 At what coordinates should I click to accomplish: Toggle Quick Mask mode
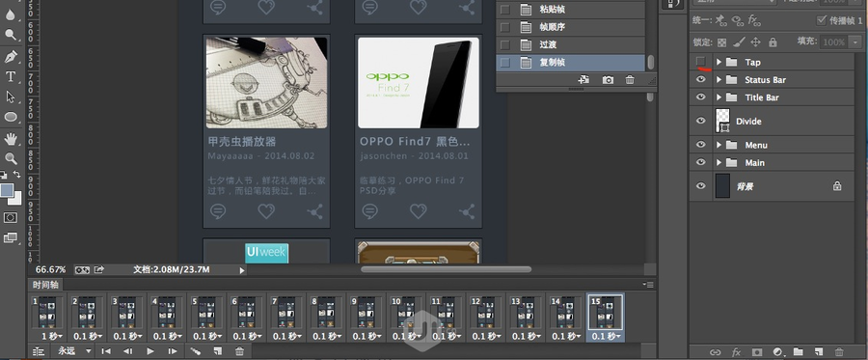(11, 218)
